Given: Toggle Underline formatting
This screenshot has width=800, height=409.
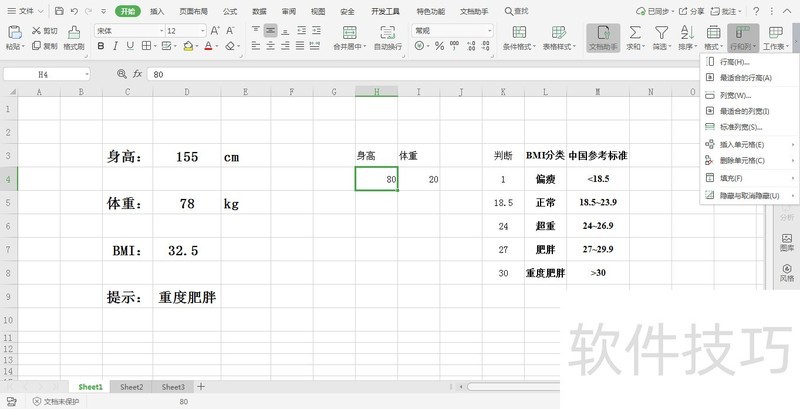Looking at the screenshot, I should click(x=130, y=46).
